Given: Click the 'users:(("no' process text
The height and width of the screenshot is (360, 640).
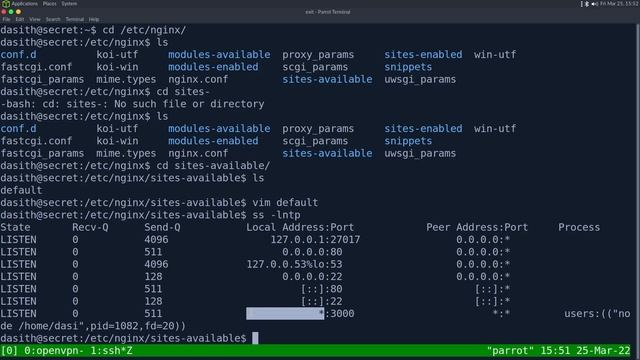Looking at the screenshot, I should (x=597, y=313).
